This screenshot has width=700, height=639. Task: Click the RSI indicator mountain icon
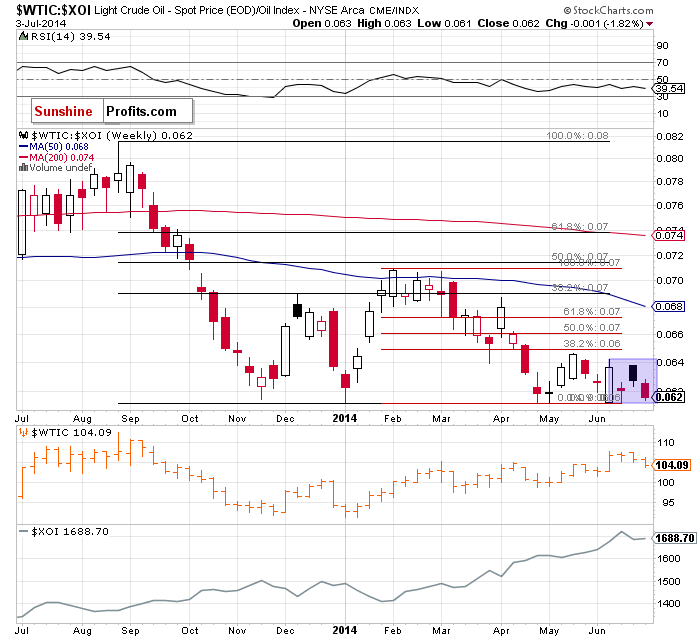point(23,36)
